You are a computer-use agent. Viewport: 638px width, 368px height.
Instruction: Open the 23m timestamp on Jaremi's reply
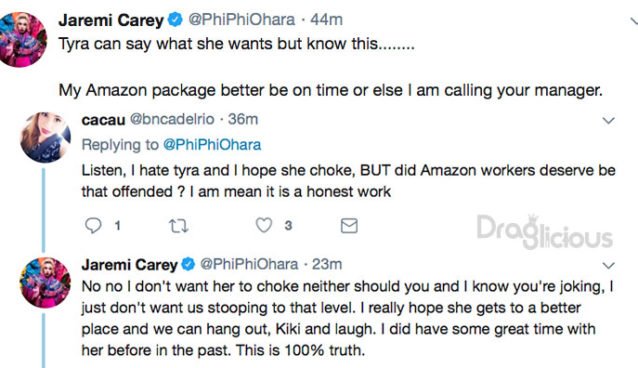(x=327, y=264)
